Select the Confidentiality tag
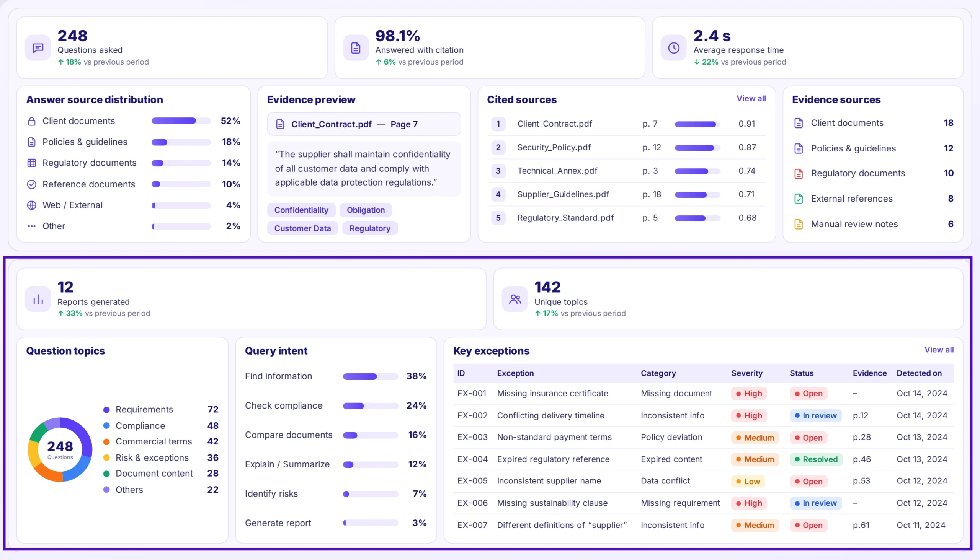The image size is (980, 560). click(x=301, y=210)
